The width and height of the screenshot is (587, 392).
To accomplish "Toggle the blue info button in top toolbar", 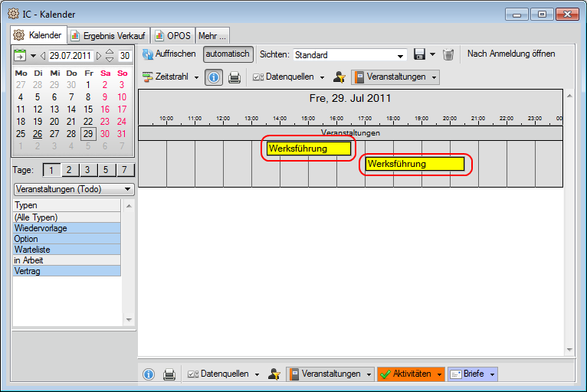I will [x=214, y=77].
